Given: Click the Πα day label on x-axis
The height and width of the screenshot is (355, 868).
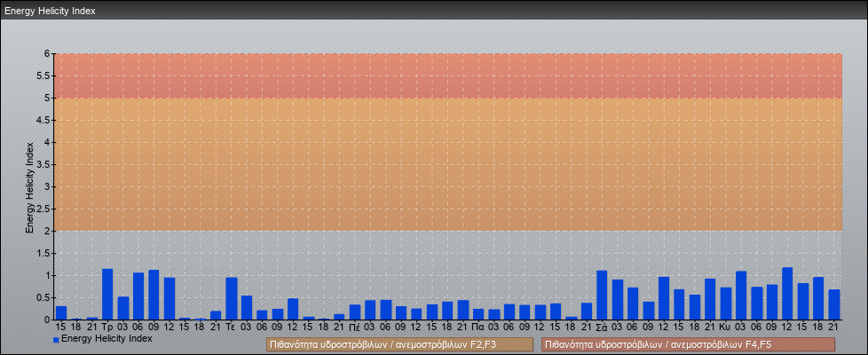Looking at the screenshot, I should pos(478,327).
